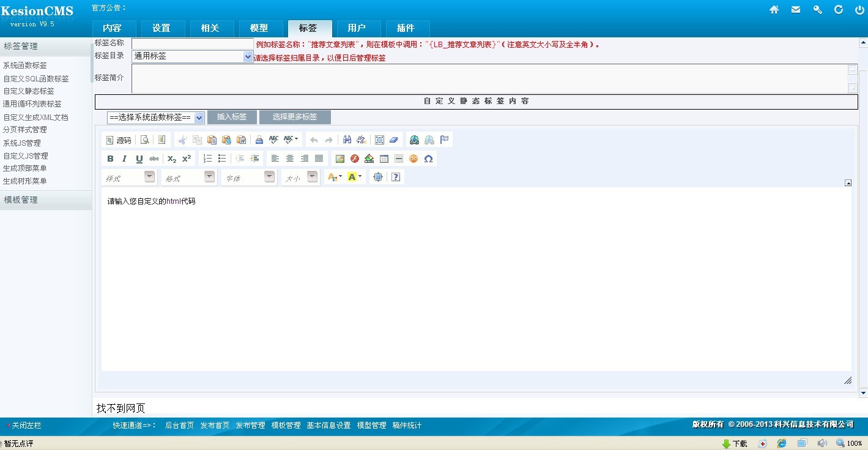Open 自定义SQL函数标签 in sidebar
Image resolution: width=868 pixels, height=450 pixels.
pos(36,78)
